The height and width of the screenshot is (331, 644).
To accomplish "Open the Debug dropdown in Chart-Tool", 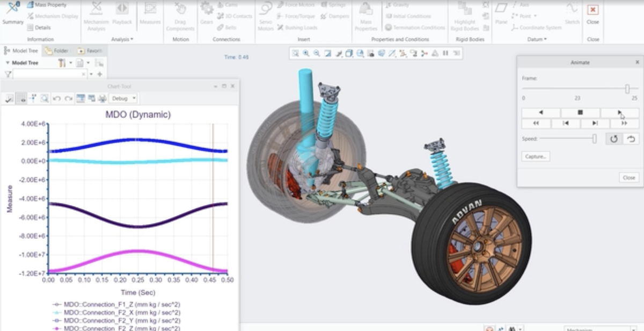I will [123, 98].
